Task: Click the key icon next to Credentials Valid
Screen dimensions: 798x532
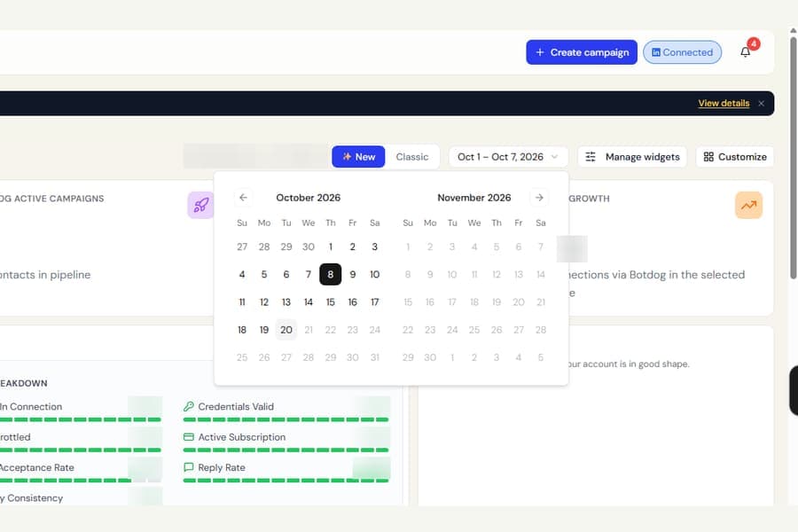Action: pyautogui.click(x=189, y=406)
